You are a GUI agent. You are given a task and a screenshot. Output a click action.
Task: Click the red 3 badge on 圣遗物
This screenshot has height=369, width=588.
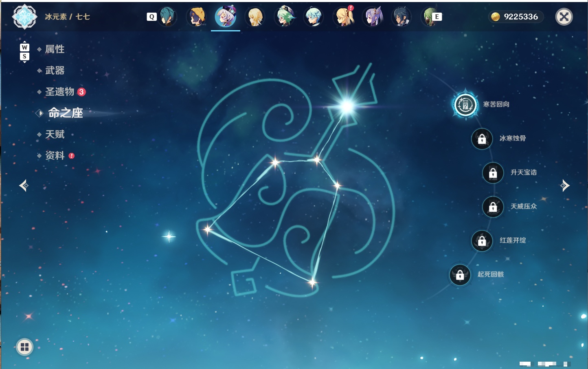[81, 92]
